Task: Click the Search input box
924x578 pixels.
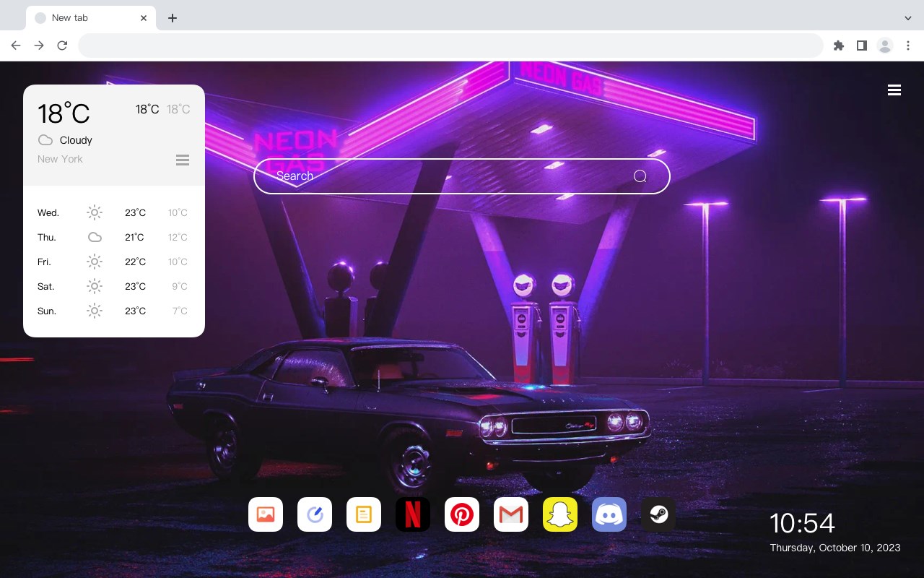Action: pos(462,176)
